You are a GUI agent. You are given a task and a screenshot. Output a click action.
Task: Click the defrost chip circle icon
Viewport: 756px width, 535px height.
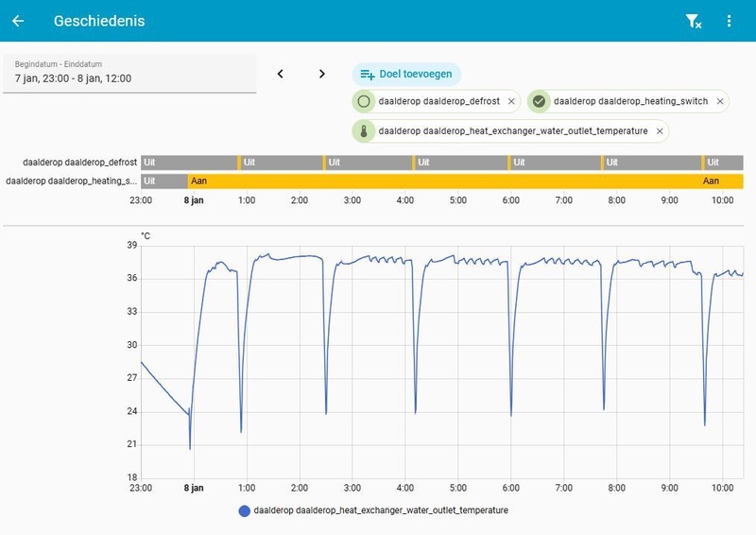[364, 101]
